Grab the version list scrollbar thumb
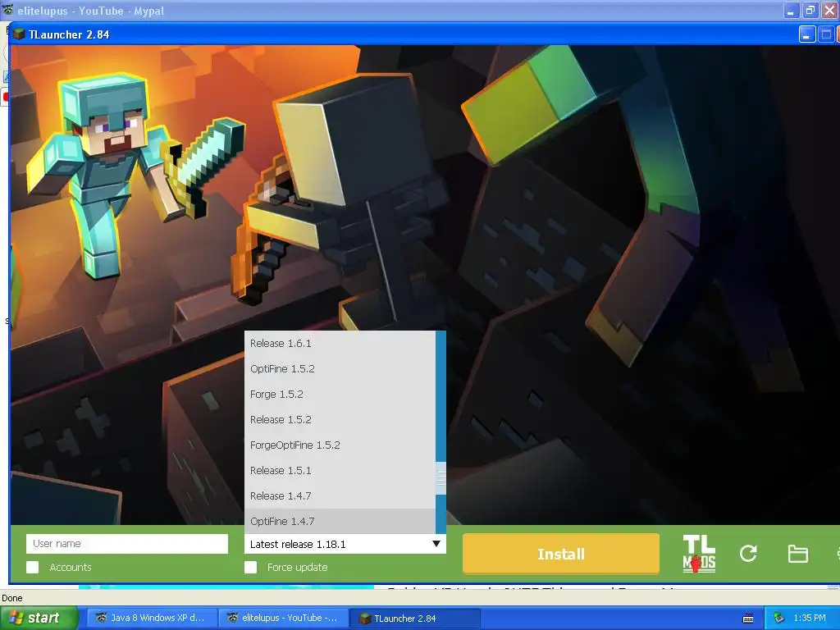 (441, 478)
